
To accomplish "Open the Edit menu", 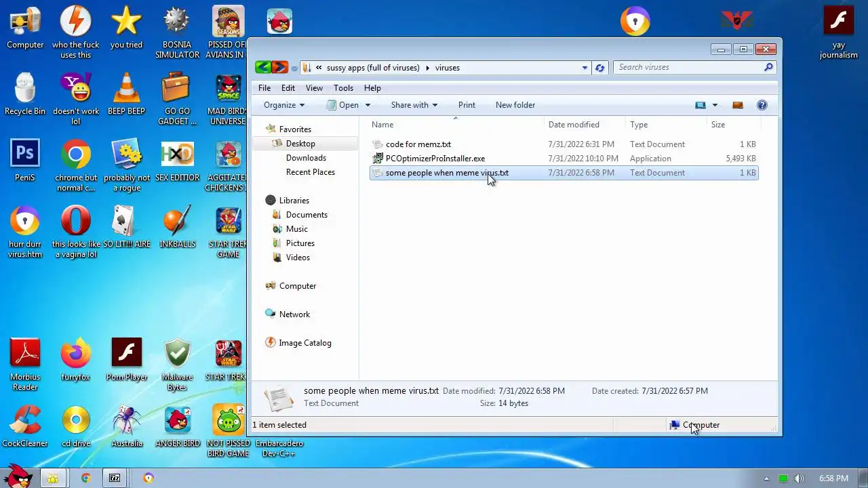I will (x=288, y=88).
